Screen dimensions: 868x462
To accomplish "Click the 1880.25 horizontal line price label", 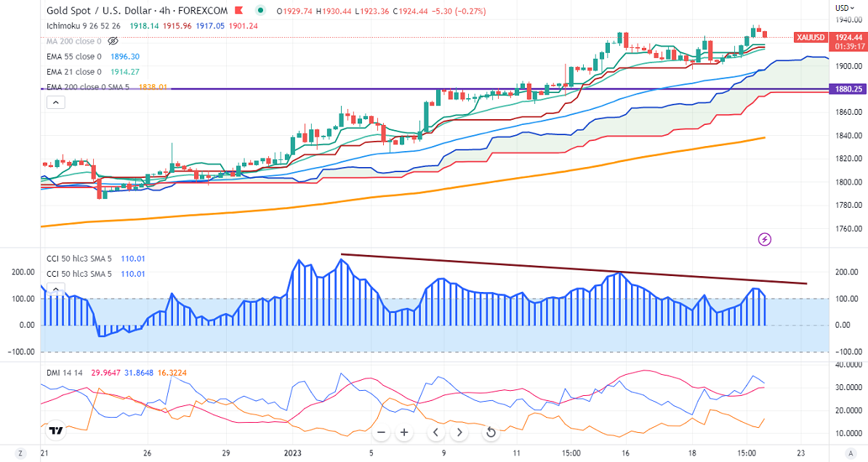I will pos(848,89).
